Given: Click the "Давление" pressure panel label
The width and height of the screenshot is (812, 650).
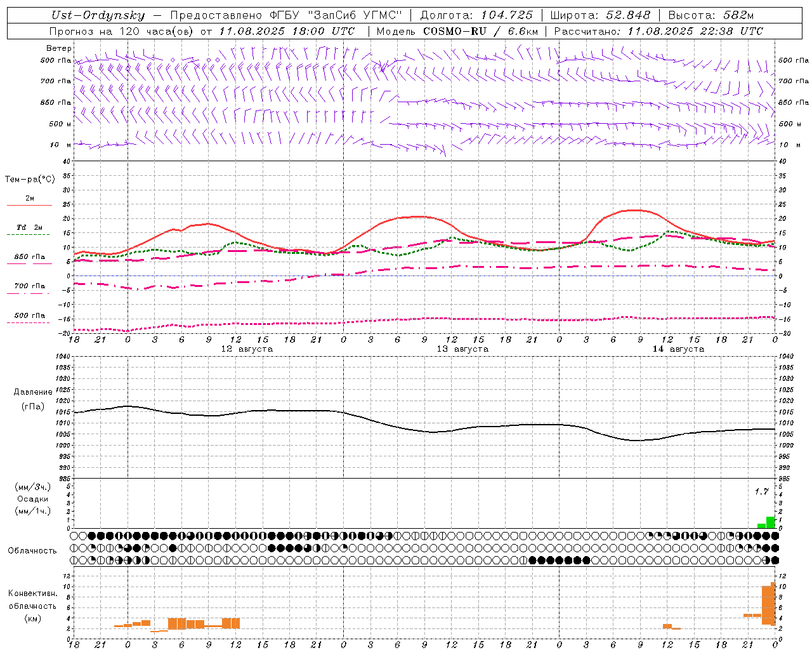Looking at the screenshot, I should pyautogui.click(x=33, y=392).
